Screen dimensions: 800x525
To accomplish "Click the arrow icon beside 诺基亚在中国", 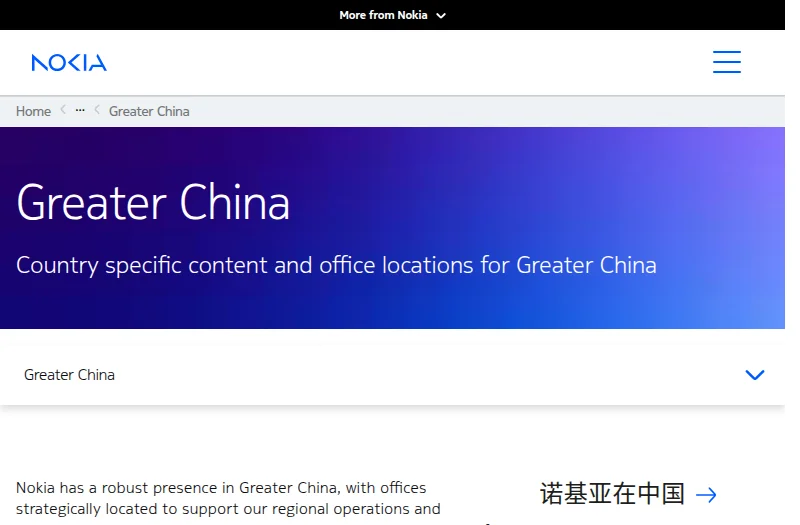I will click(706, 495).
